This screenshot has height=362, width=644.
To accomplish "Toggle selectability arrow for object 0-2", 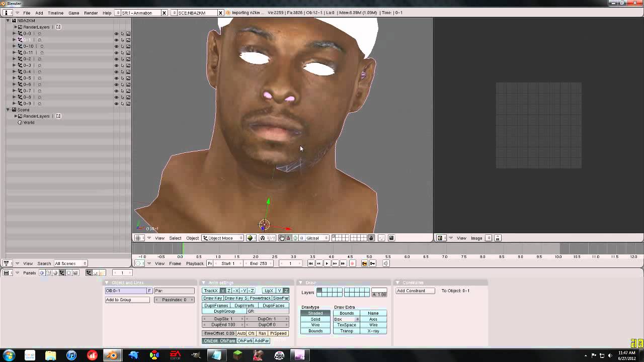I will pyautogui.click(x=122, y=59).
